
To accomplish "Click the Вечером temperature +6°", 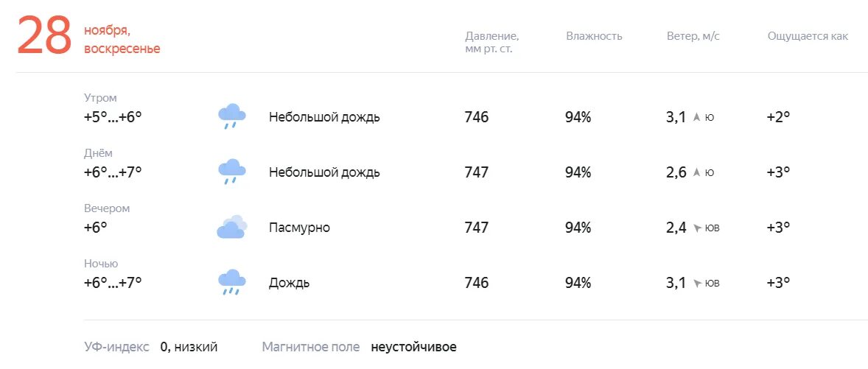I will coord(96,228).
